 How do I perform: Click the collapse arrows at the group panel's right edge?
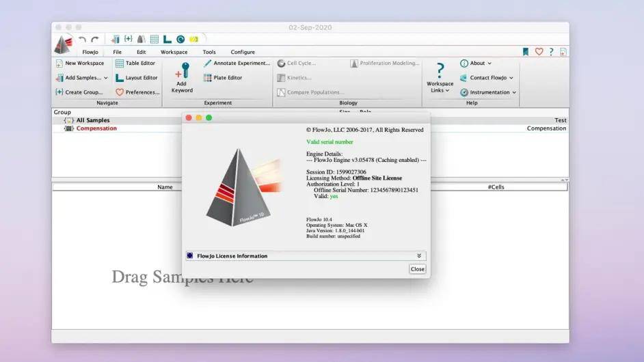(x=565, y=180)
